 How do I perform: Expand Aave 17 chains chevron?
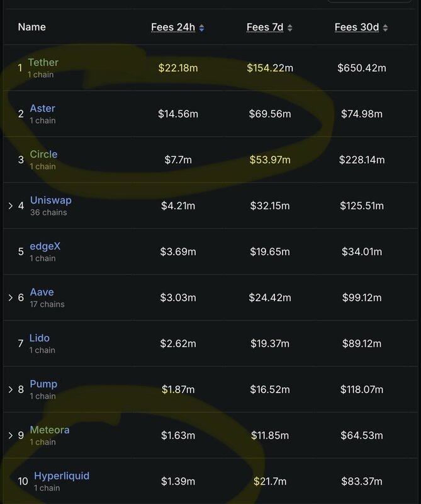(10, 297)
